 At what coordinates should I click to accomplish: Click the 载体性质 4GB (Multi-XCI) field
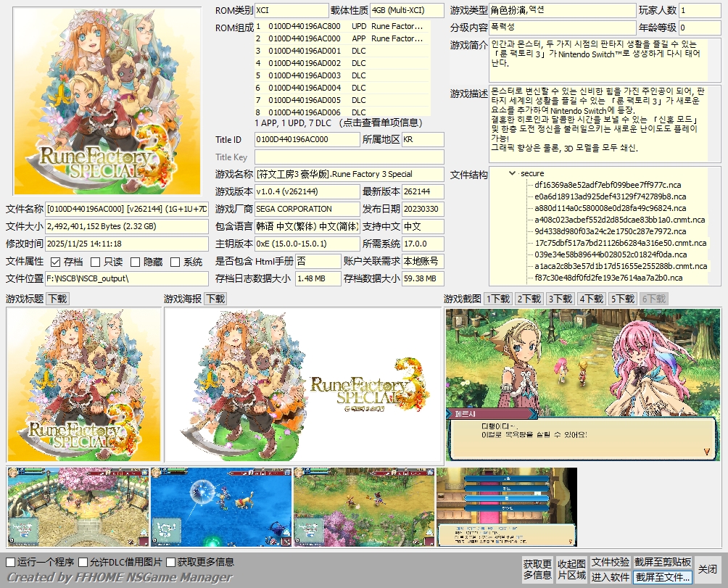click(407, 10)
